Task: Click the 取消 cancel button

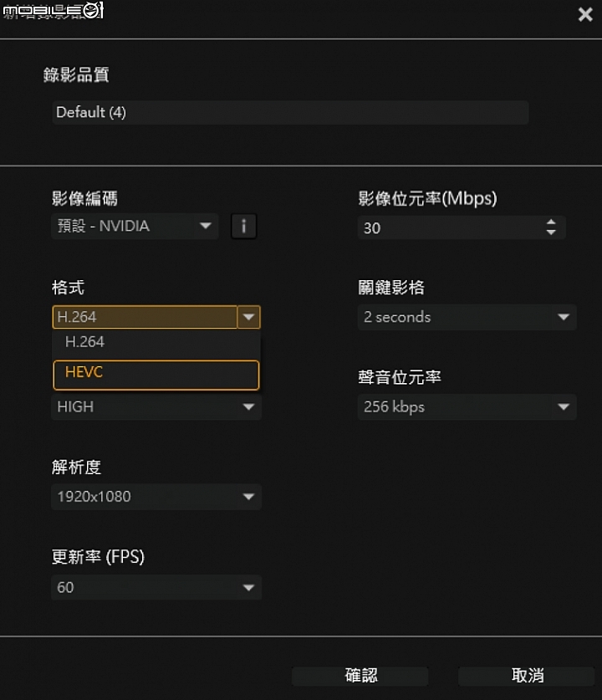Action: (x=527, y=676)
